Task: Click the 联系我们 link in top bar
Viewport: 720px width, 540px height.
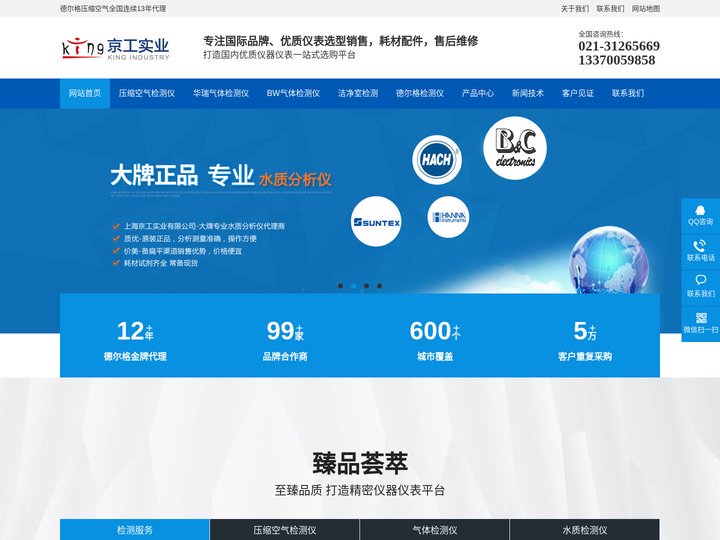Action: 610,9
